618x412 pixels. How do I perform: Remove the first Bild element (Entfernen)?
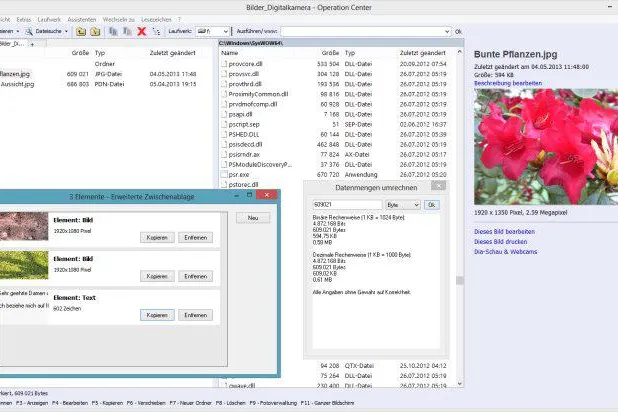[195, 237]
